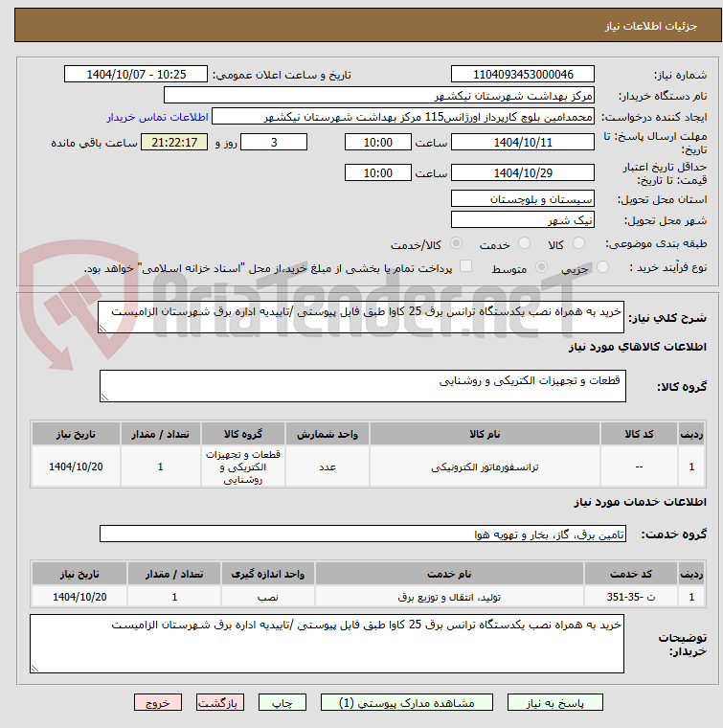Select the 'خدمت' radio button
This screenshot has width=723, height=728.
[x=524, y=242]
